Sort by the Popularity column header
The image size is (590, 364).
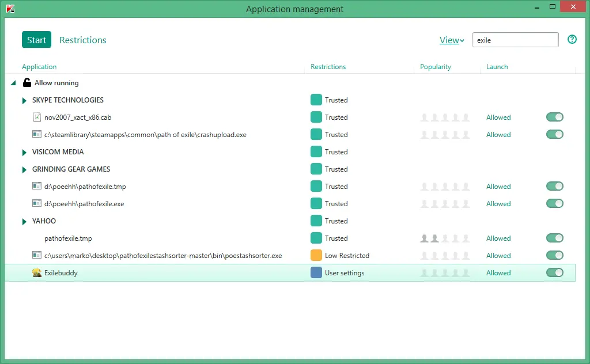tap(436, 67)
